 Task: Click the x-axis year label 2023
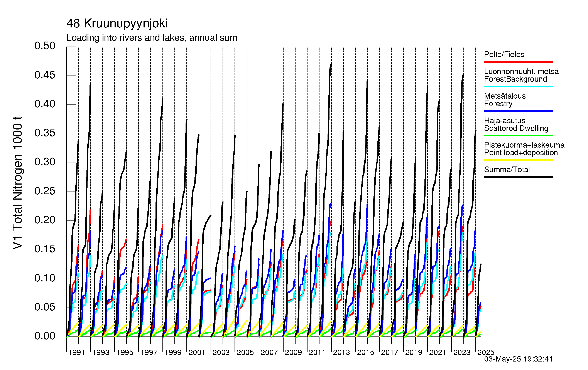(x=462, y=352)
